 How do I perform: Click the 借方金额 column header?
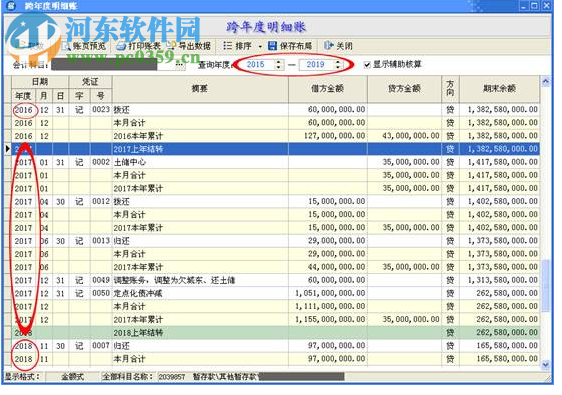coord(328,89)
